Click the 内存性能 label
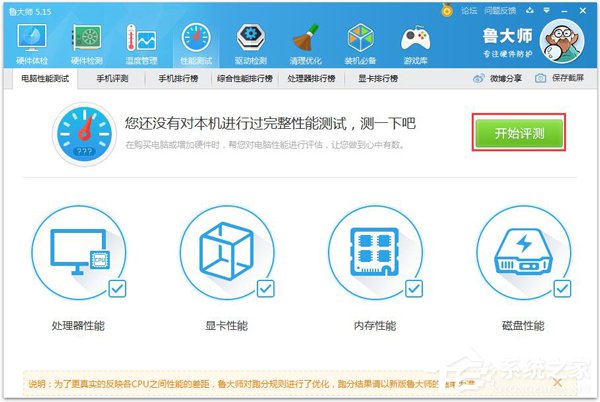Viewport: 600px width, 402px height. coord(375,326)
